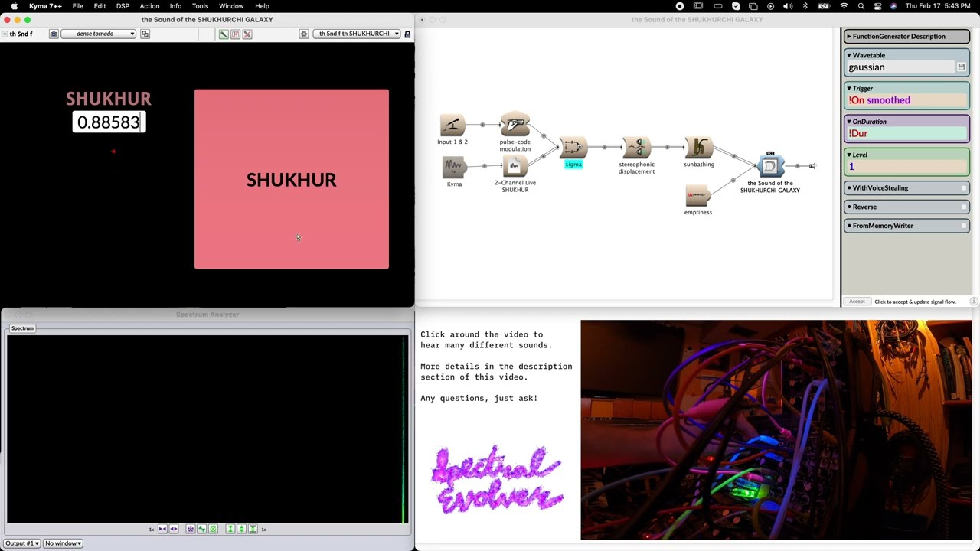This screenshot has height=551, width=980.
Task: Toggle the FromMemoryWriter checkbox
Action: click(964, 226)
